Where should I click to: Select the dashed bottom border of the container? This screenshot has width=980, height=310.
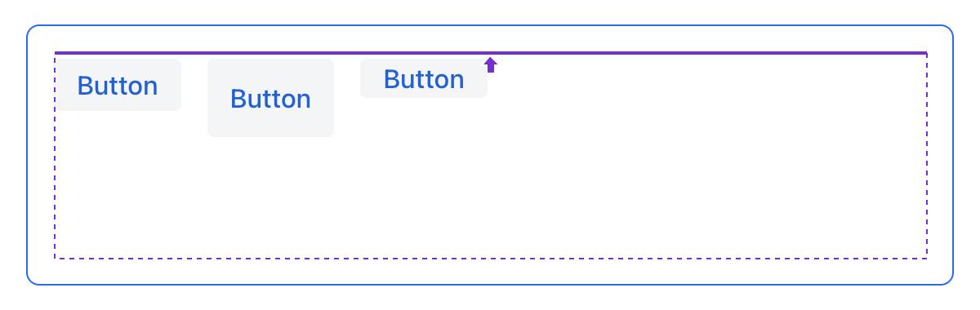coord(491,258)
